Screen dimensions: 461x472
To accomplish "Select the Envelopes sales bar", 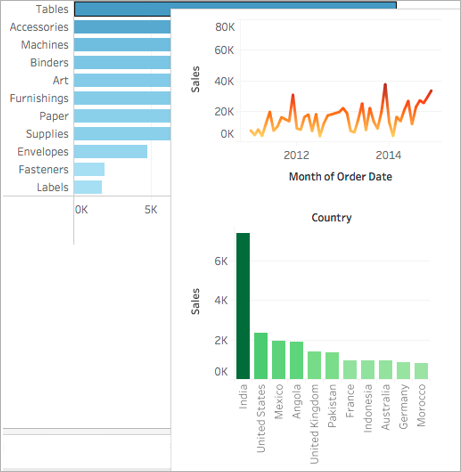I will pos(110,152).
